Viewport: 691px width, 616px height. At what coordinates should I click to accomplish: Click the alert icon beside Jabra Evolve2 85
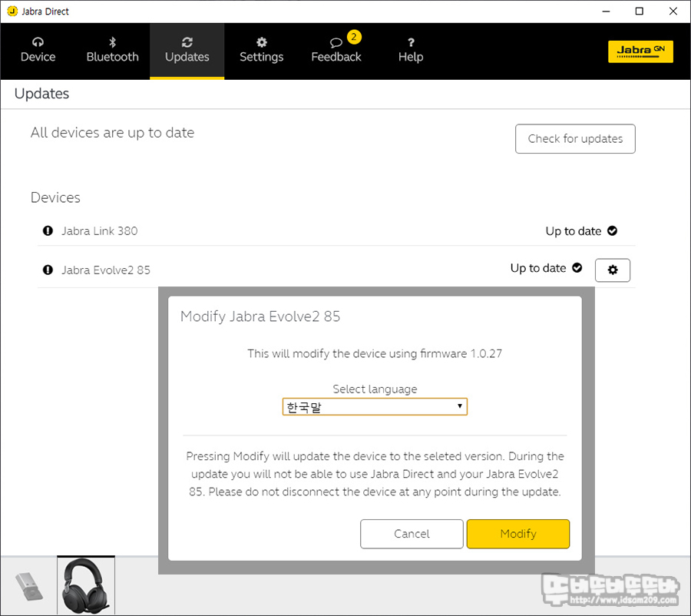tap(48, 270)
